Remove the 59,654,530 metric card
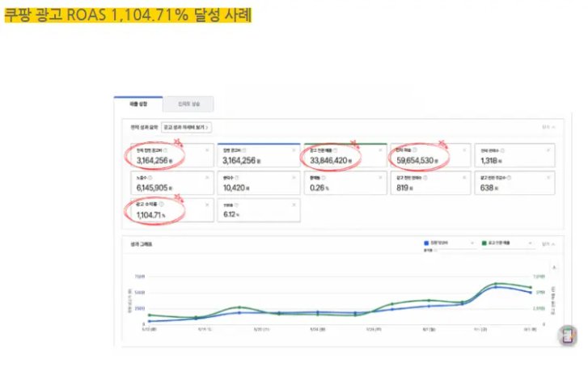Viewport: 588px width, 372px height. (x=464, y=150)
